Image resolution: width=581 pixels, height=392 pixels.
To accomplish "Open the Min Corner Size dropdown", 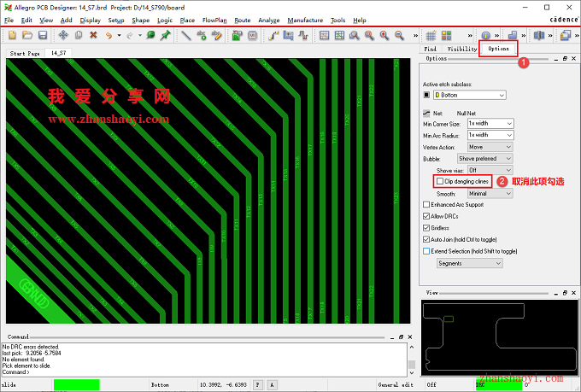I will pos(490,123).
